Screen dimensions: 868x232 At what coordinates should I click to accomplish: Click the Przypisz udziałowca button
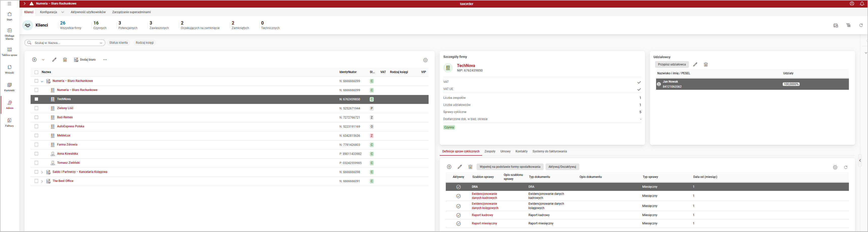pos(672,64)
